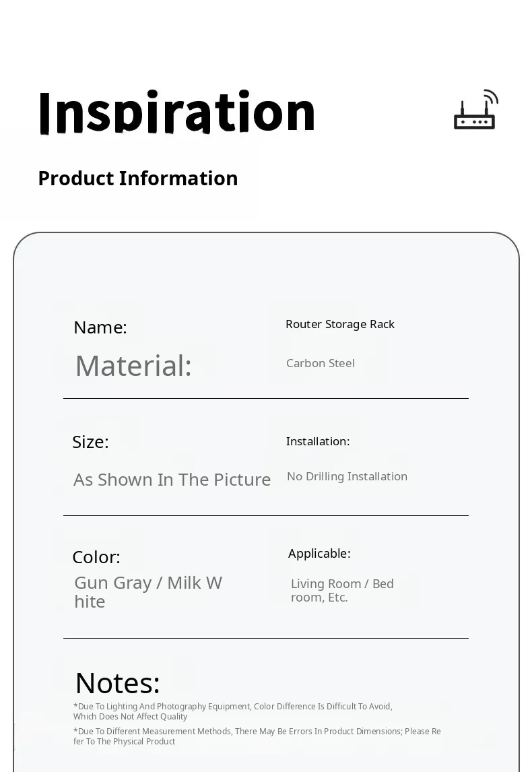Click the lighting and photography color note
Screen dimensions: 532x772
(232, 711)
